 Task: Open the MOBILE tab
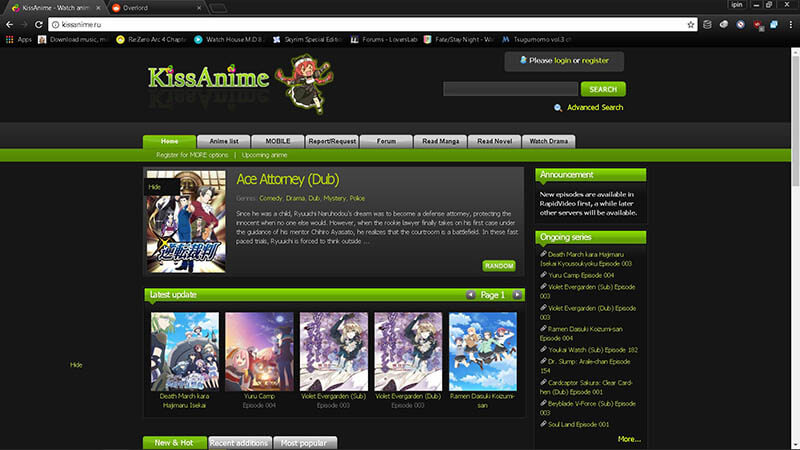[x=278, y=141]
